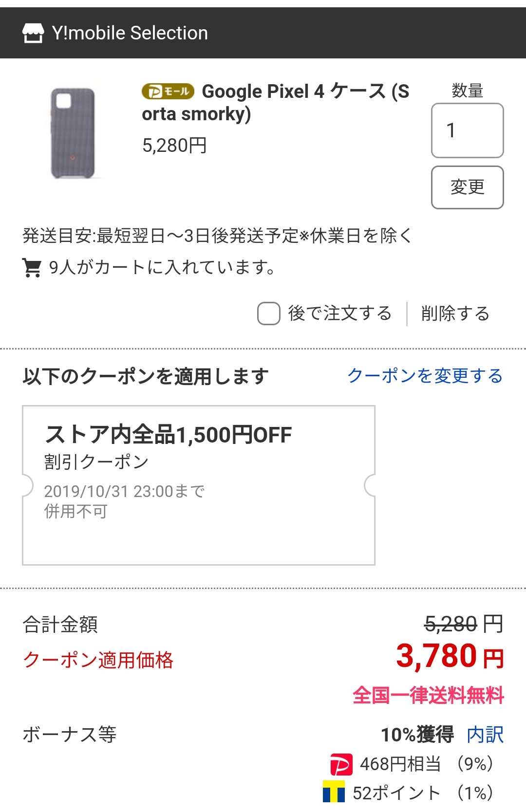
Task: Tap the PayPay Mall badge icon
Action: click(168, 92)
